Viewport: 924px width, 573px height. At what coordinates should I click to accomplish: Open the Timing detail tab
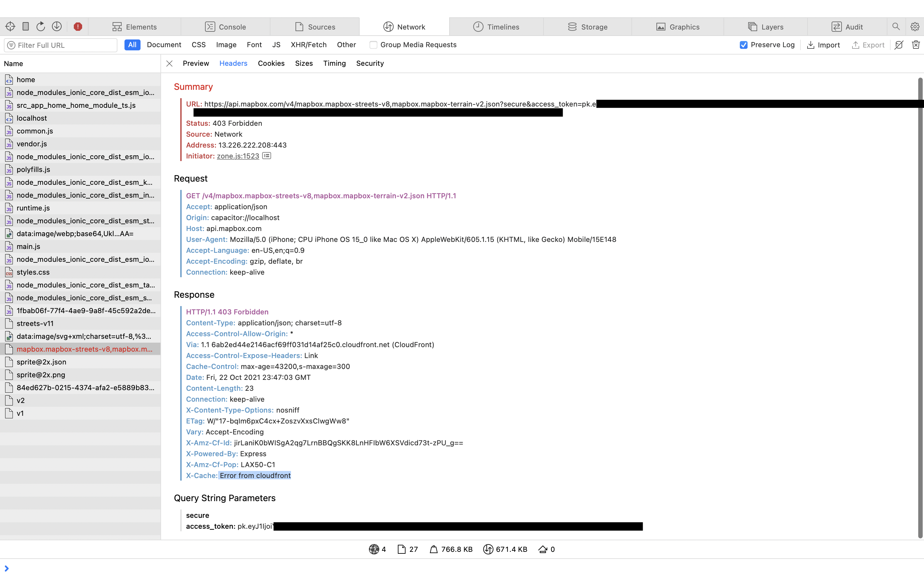pos(334,63)
